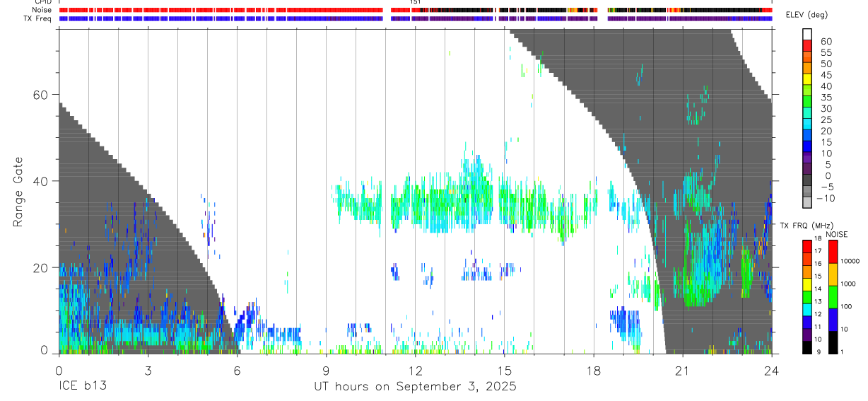Click the red Noise strip above the plot
The width and height of the screenshot is (868, 401).
coord(221,10)
